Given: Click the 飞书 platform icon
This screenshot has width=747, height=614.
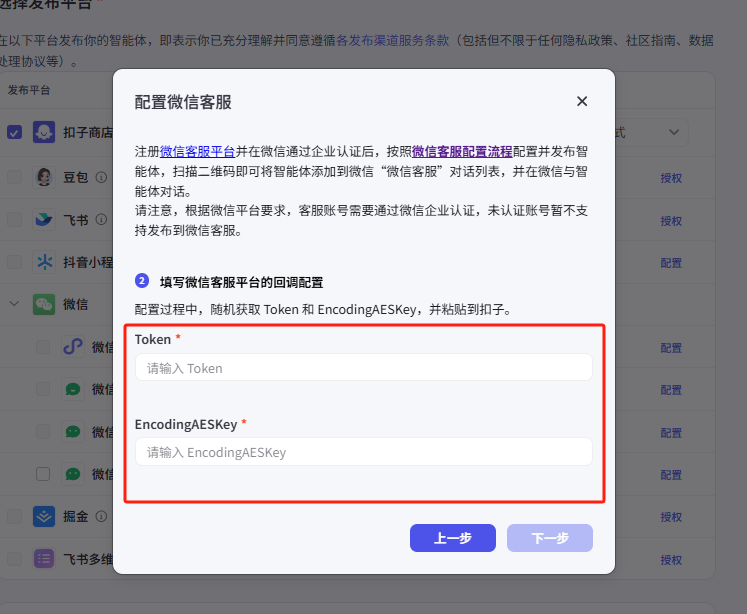Looking at the screenshot, I should (x=44, y=219).
